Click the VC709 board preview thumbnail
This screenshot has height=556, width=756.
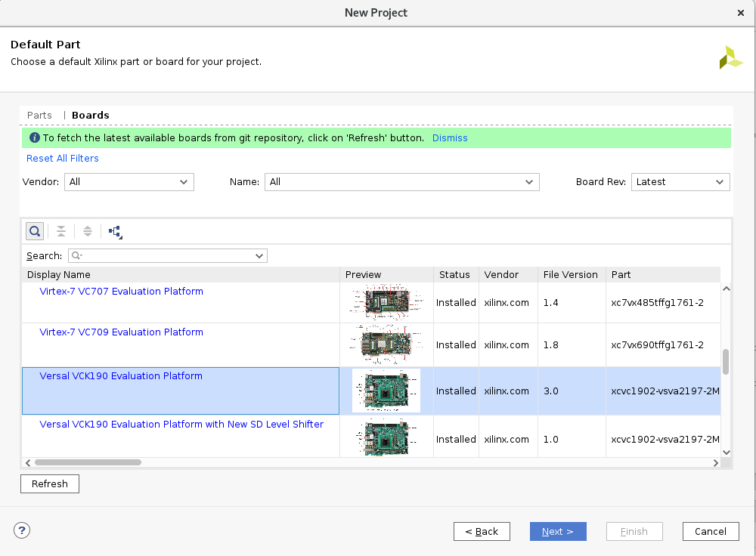point(386,344)
